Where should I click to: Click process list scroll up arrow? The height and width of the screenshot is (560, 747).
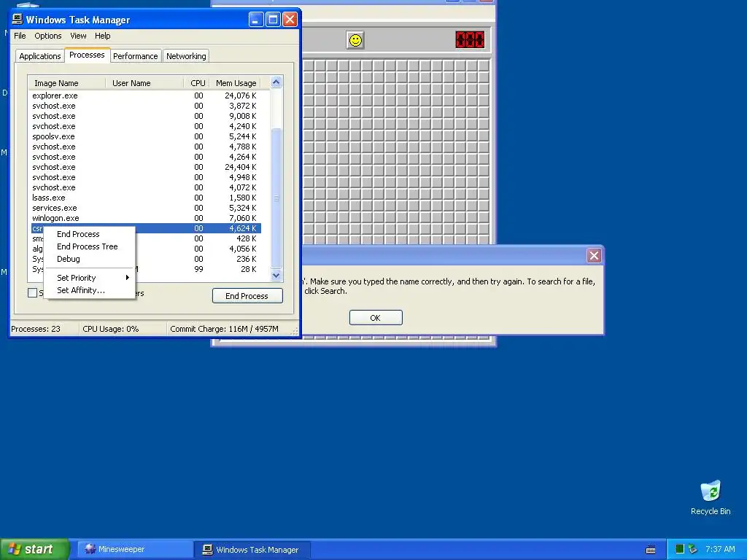click(276, 82)
